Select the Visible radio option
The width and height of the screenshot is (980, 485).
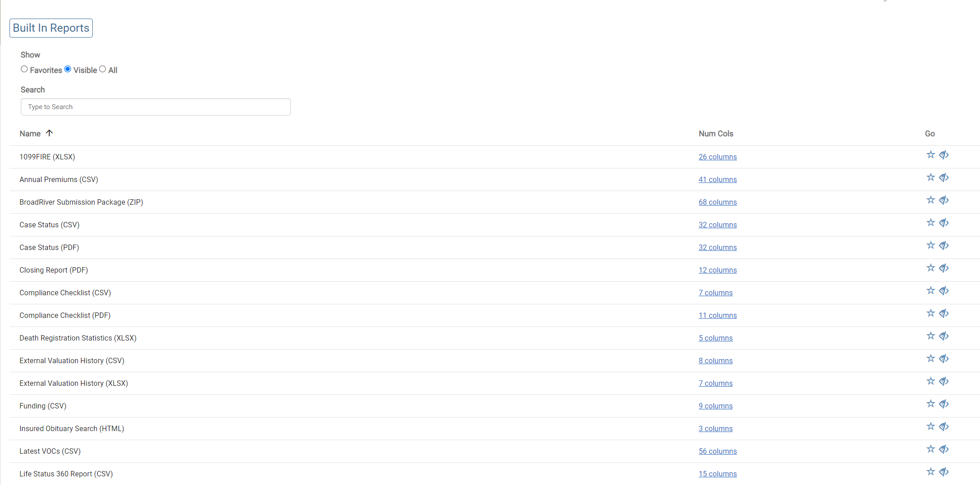[68, 69]
